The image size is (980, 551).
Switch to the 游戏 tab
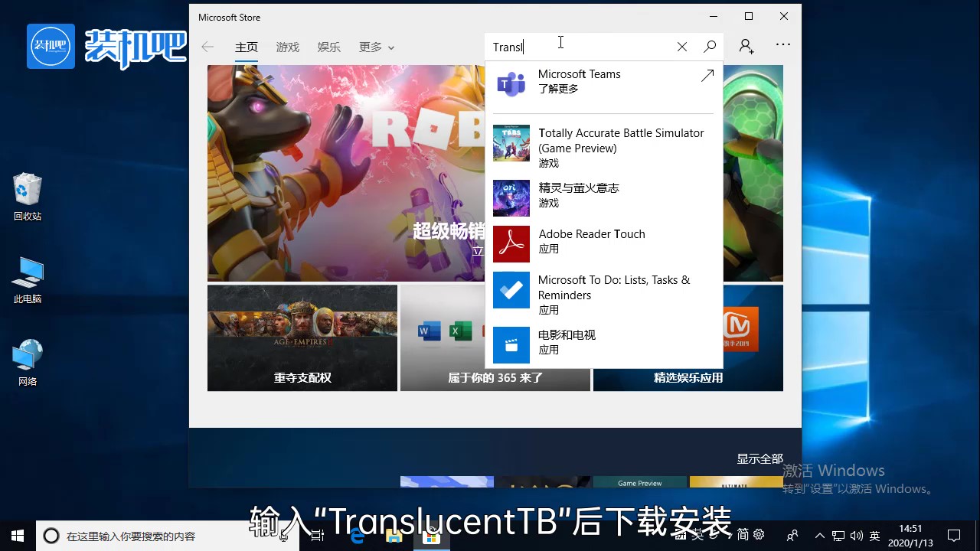[288, 47]
